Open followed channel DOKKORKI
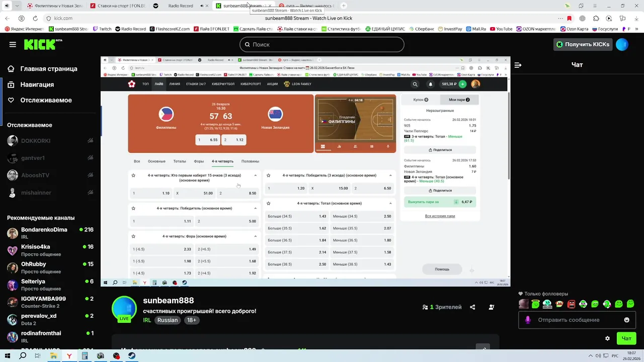The height and width of the screenshot is (362, 644). pos(50,141)
